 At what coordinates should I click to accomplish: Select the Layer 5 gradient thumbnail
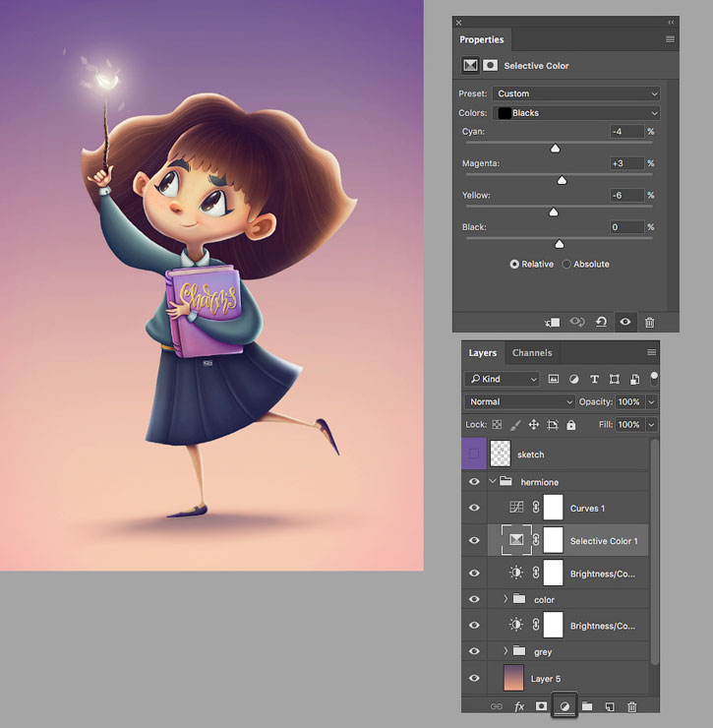(x=513, y=678)
